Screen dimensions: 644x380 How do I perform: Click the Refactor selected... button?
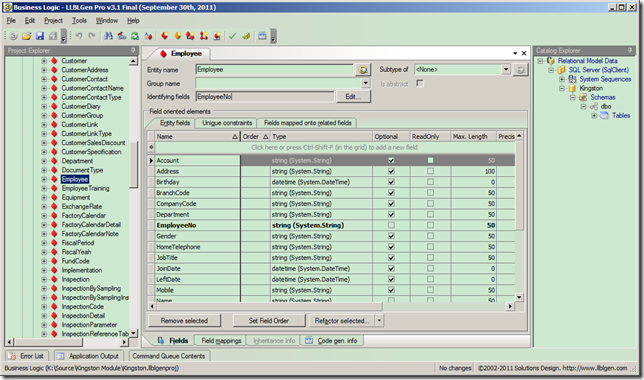pos(342,320)
